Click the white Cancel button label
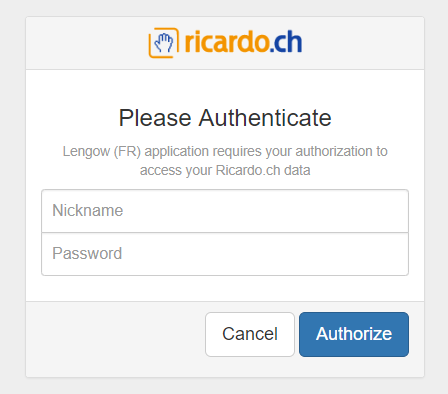The image size is (448, 394). pyautogui.click(x=250, y=334)
